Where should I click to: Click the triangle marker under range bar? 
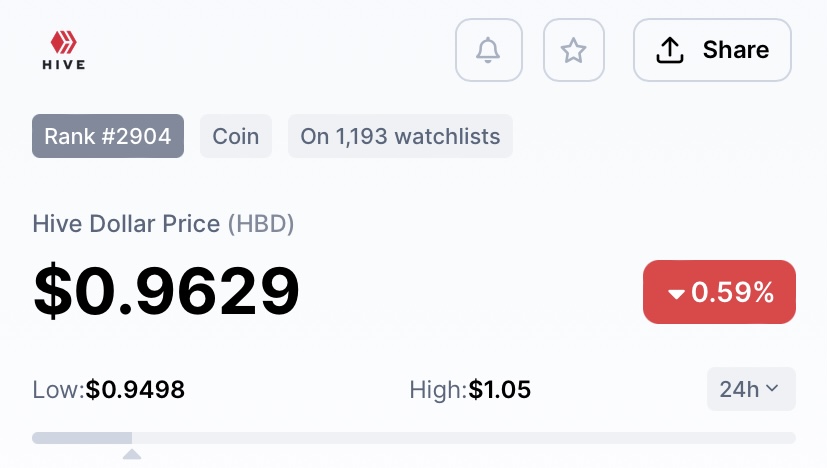coord(132,454)
